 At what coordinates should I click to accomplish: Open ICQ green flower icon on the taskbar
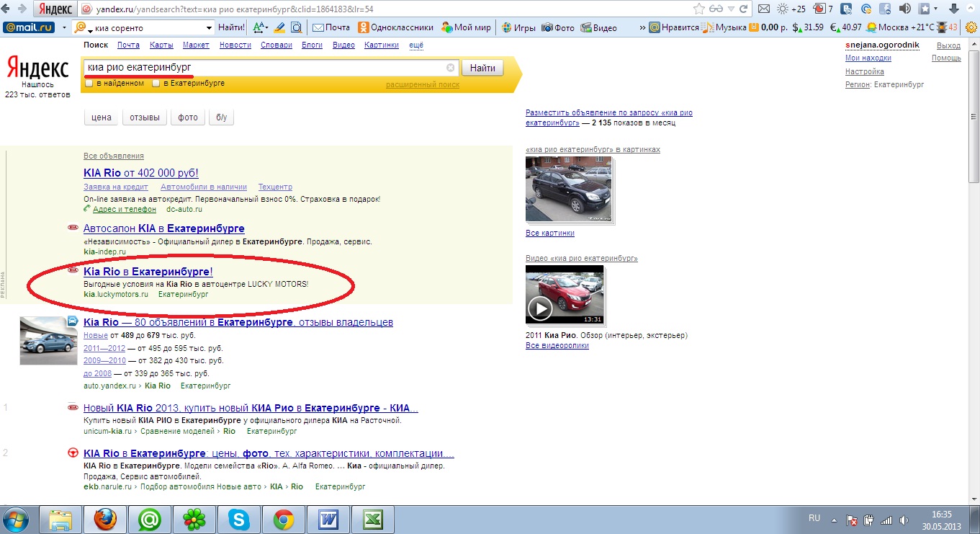tap(194, 519)
